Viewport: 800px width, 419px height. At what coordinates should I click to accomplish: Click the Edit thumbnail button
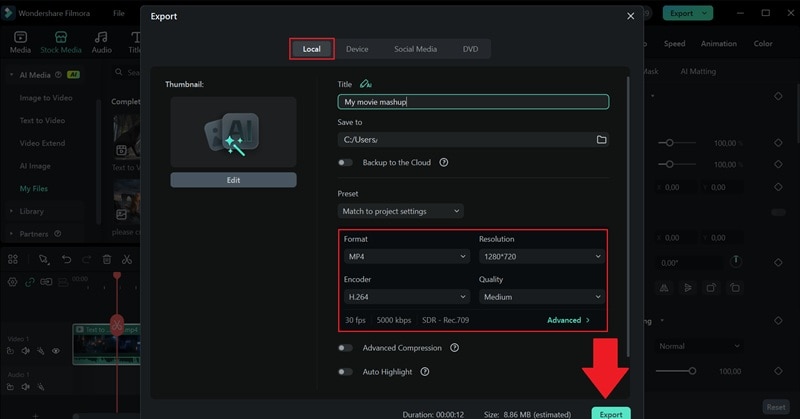pyautogui.click(x=233, y=180)
